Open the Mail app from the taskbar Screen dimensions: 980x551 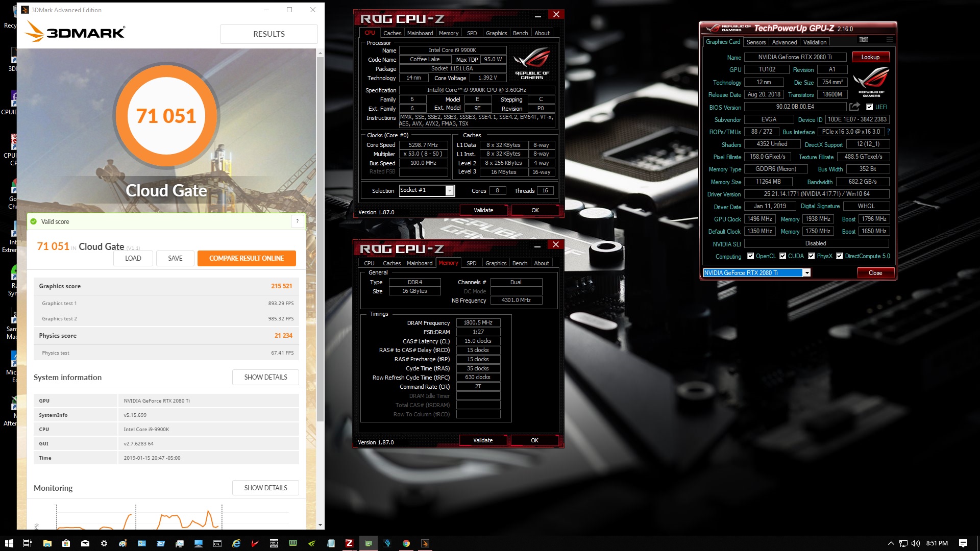85,543
